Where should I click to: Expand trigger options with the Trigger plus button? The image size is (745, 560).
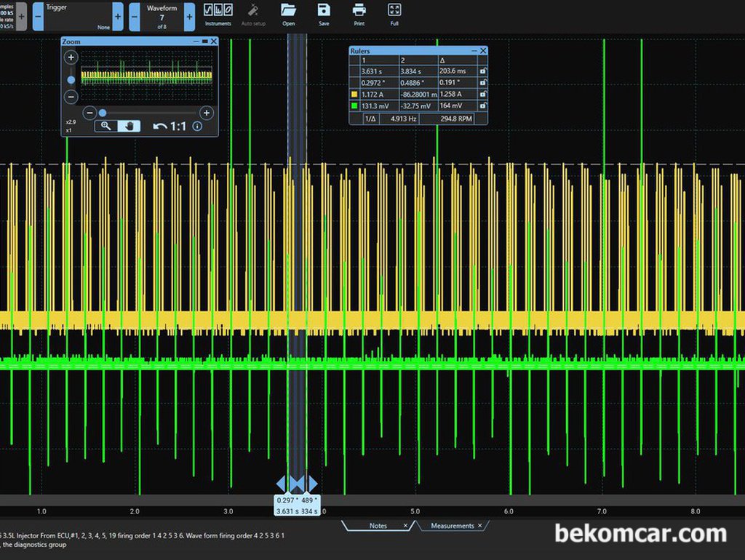click(x=118, y=17)
